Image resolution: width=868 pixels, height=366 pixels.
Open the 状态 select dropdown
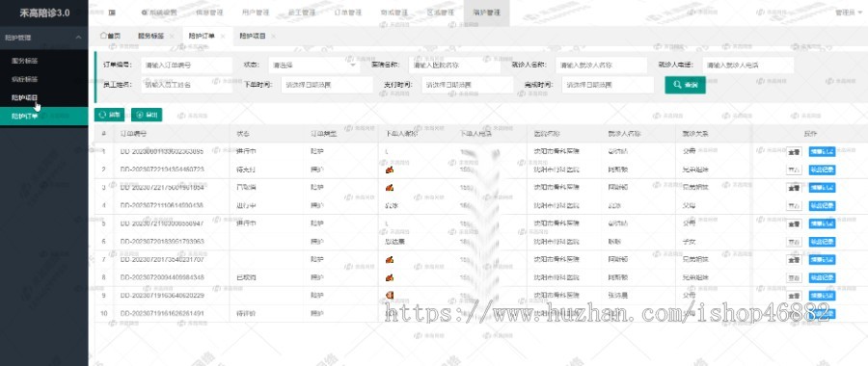click(x=314, y=65)
